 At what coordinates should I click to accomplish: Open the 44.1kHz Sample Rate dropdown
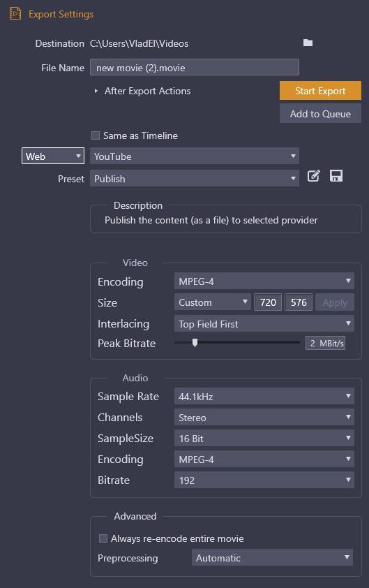[264, 397]
